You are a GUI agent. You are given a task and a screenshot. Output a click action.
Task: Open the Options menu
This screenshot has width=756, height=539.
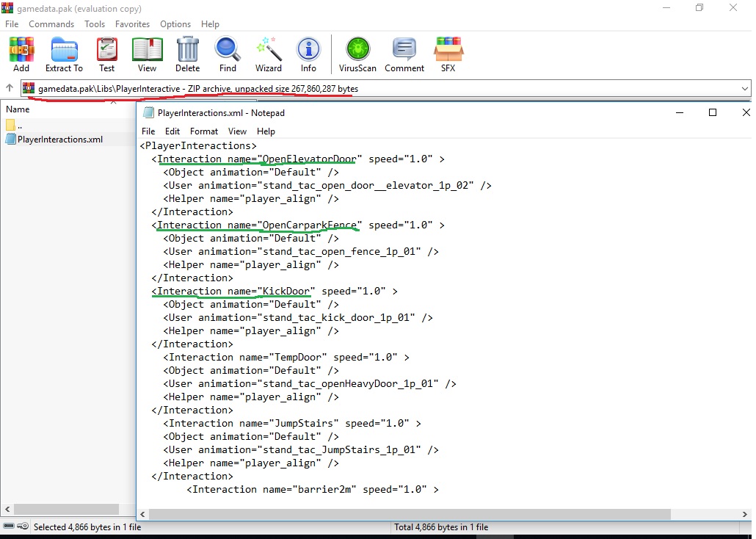pos(175,24)
